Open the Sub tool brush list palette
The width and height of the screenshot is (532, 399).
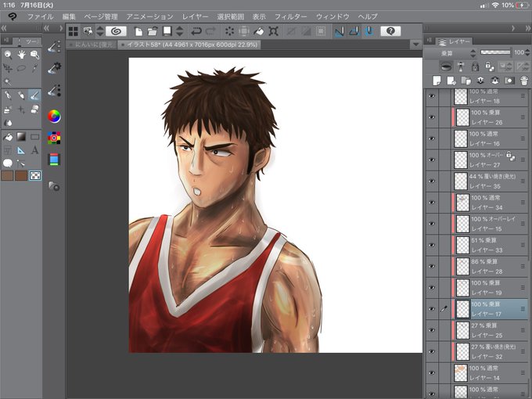(x=54, y=46)
